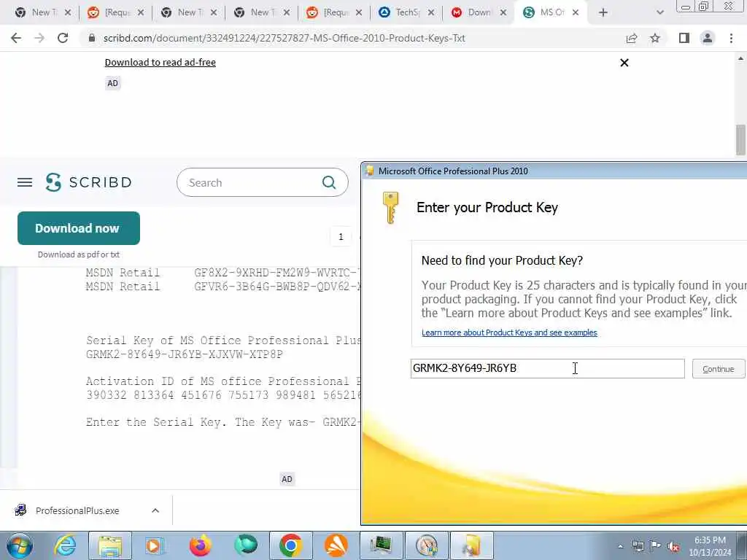747x560 pixels.
Task: Open the Chrome profile avatar
Action: [x=708, y=38]
